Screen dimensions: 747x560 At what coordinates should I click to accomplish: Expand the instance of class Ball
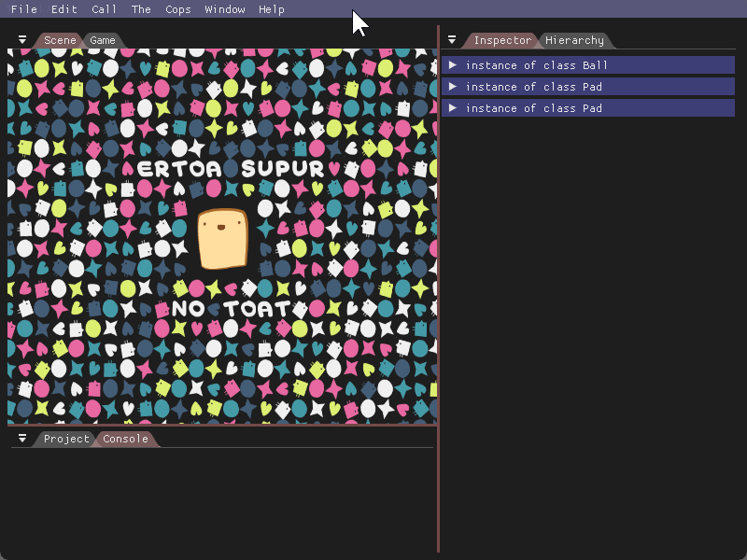point(453,65)
